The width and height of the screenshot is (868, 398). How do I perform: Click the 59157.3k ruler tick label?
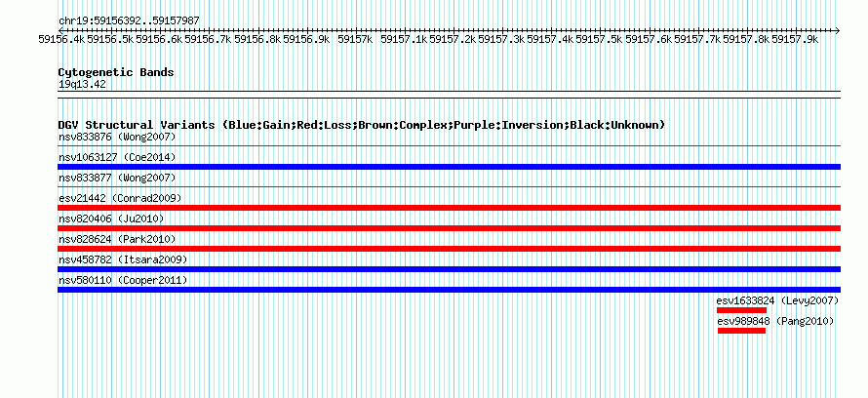point(501,39)
